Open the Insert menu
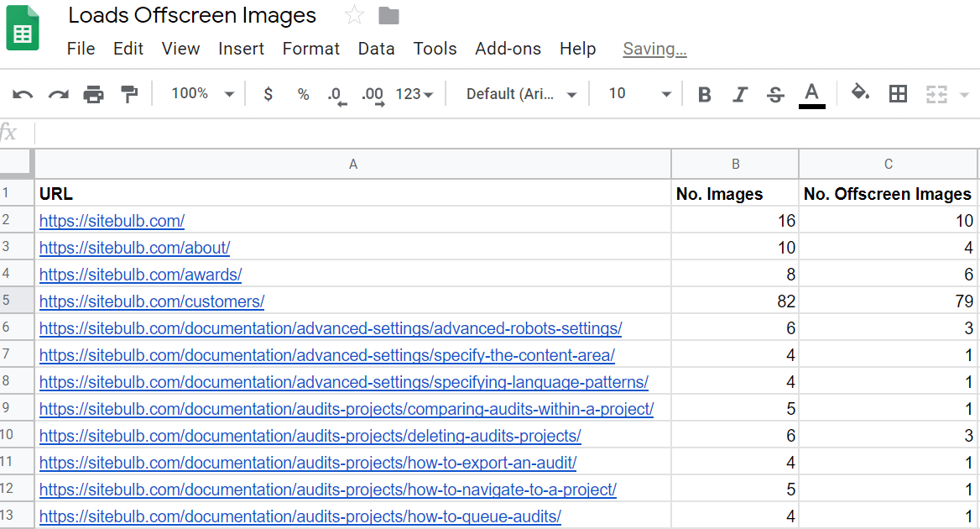980x529 pixels. point(242,49)
